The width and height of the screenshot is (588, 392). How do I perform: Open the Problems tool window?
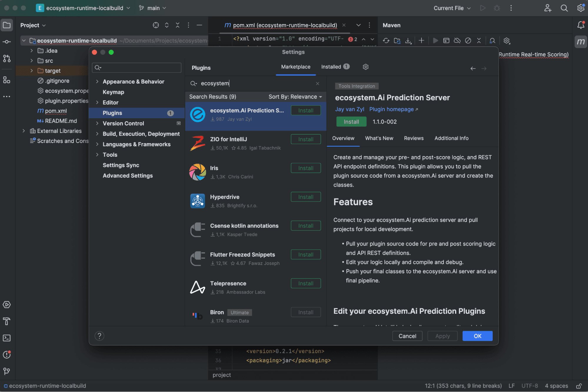click(x=6, y=355)
